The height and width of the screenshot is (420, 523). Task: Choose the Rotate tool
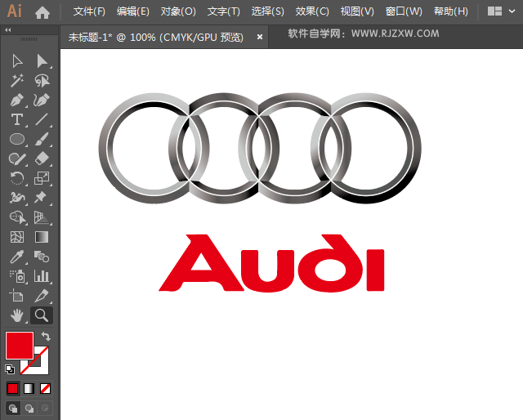click(x=17, y=178)
